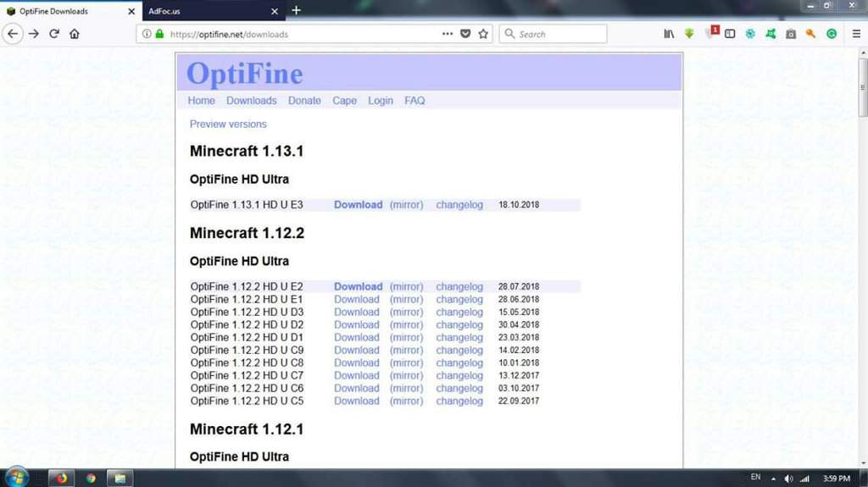868x487 pixels.
Task: Click the forward navigation arrow
Action: coord(34,34)
